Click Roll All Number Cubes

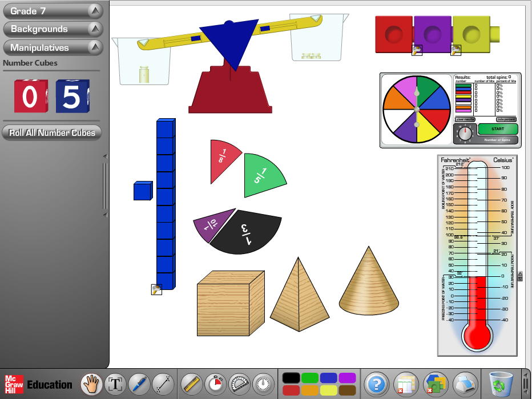[52, 132]
